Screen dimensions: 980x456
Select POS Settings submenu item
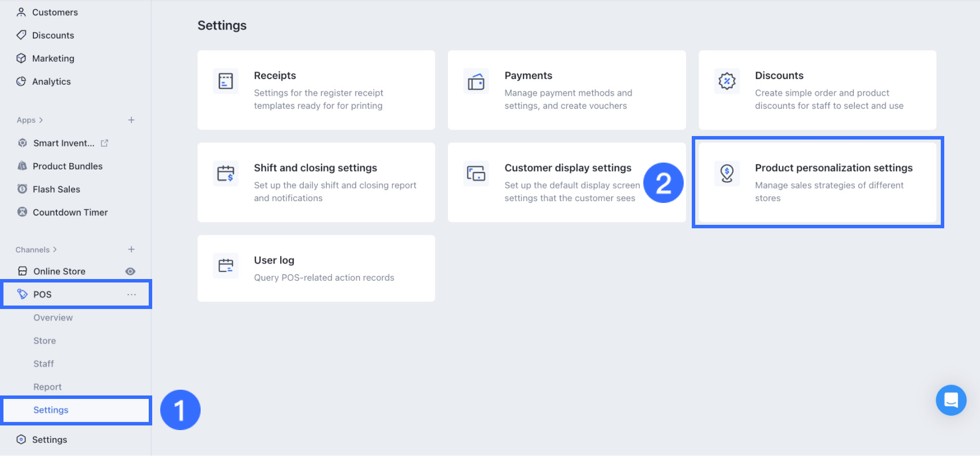coord(51,410)
